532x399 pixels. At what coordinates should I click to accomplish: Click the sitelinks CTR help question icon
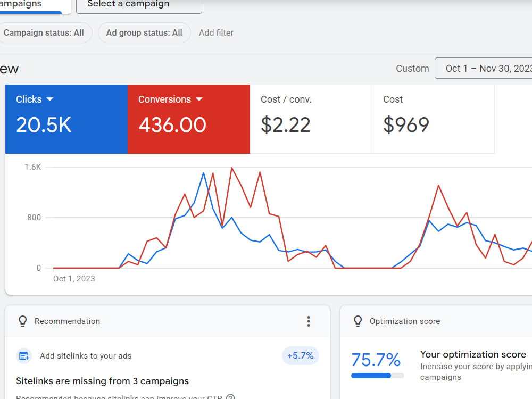pos(230,397)
